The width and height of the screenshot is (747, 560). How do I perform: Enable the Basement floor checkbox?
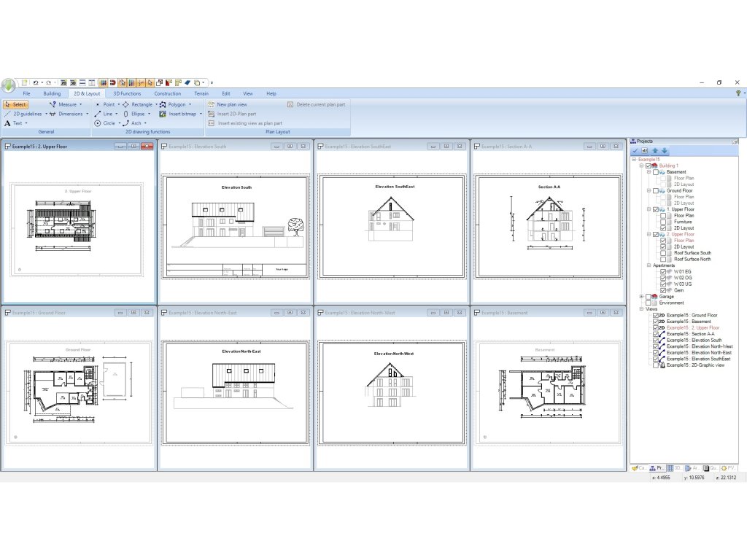655,172
